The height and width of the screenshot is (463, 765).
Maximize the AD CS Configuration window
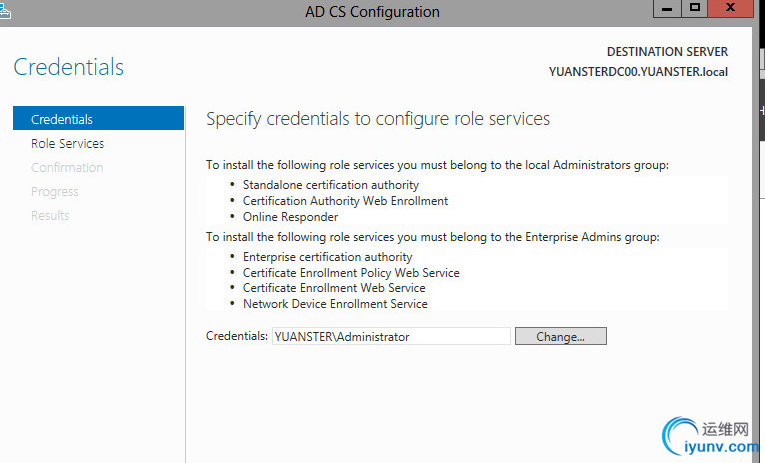click(695, 8)
